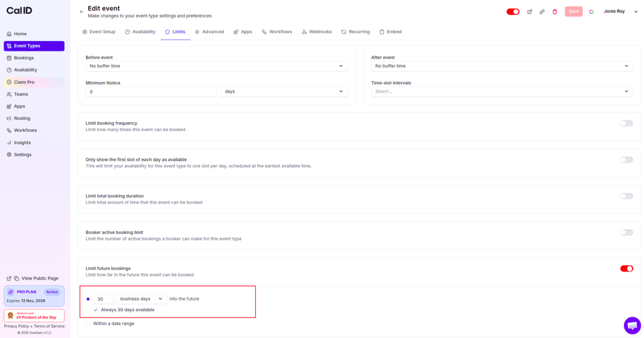Select the Limits tab
This screenshot has height=338, width=644.
pyautogui.click(x=176, y=32)
